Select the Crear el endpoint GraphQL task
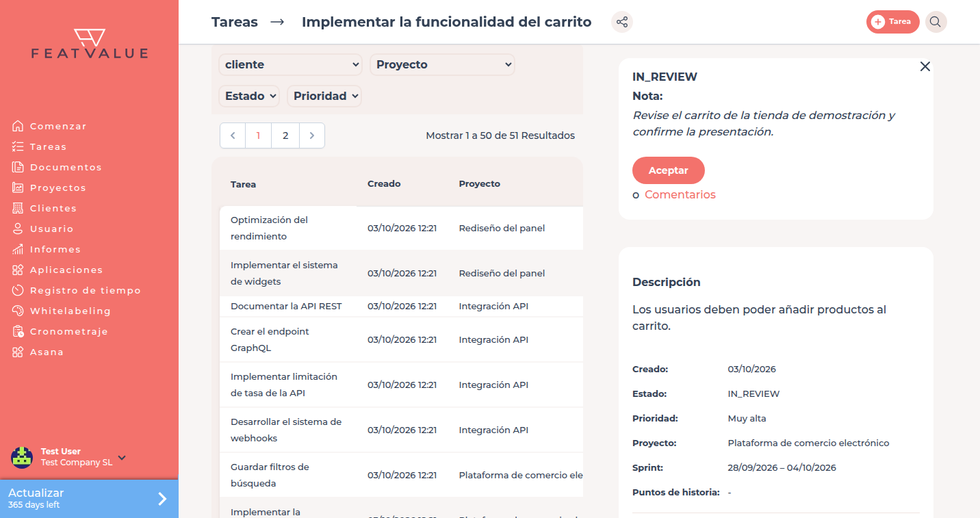 (401, 339)
